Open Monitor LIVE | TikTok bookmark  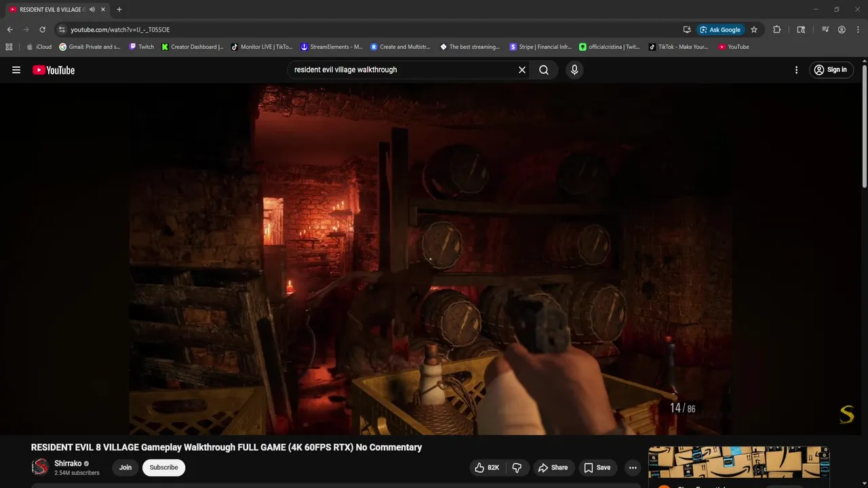pos(262,47)
